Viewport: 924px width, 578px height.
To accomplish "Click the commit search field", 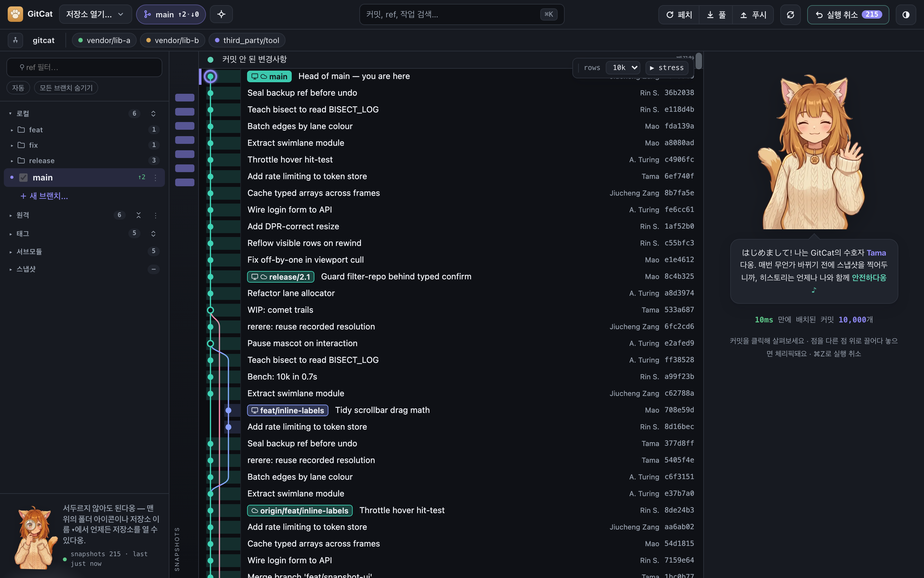I will point(462,14).
